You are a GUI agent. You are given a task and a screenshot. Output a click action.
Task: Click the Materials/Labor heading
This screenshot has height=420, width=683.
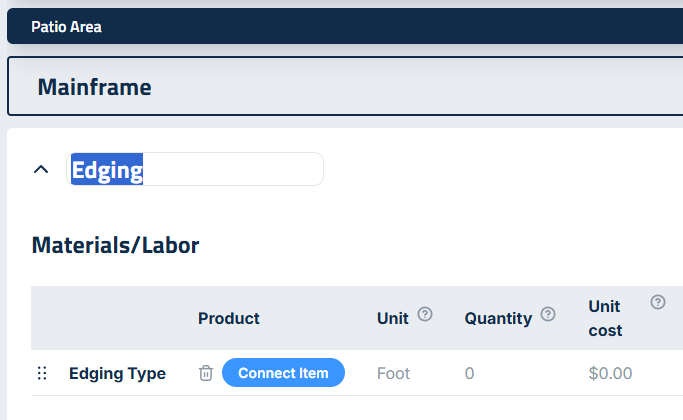click(115, 245)
